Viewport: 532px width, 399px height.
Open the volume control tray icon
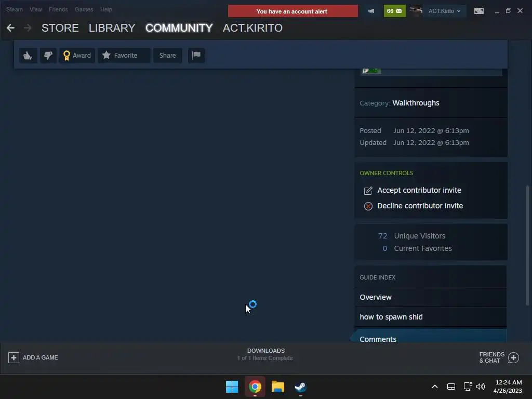click(481, 387)
